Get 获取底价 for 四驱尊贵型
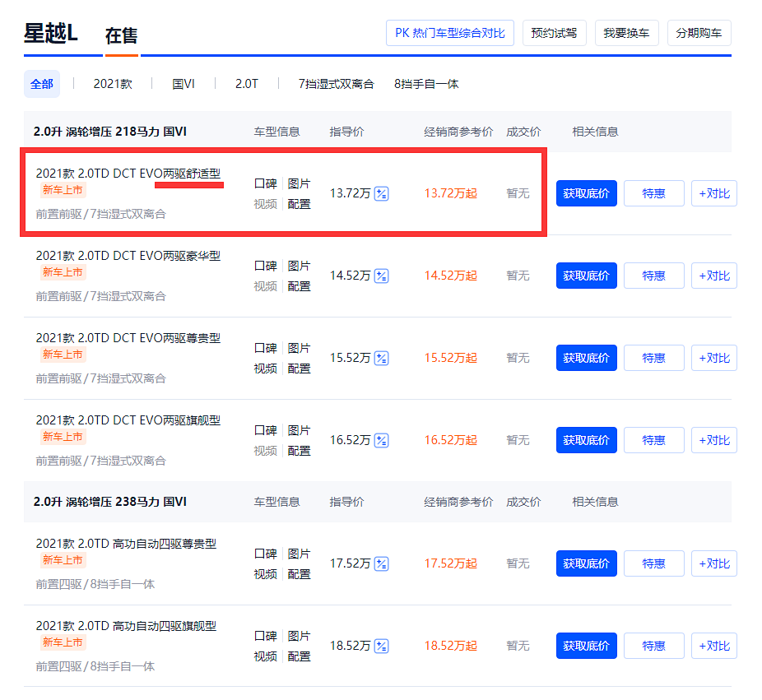762x700 pixels. tap(587, 563)
